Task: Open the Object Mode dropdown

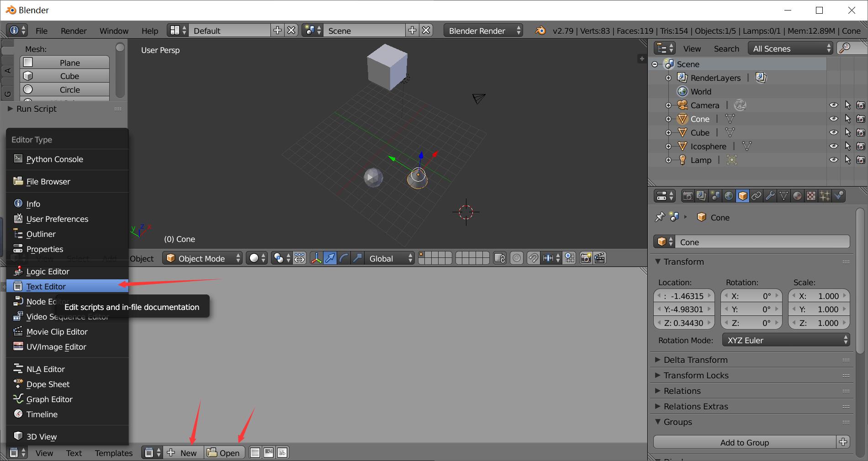Action: click(203, 258)
